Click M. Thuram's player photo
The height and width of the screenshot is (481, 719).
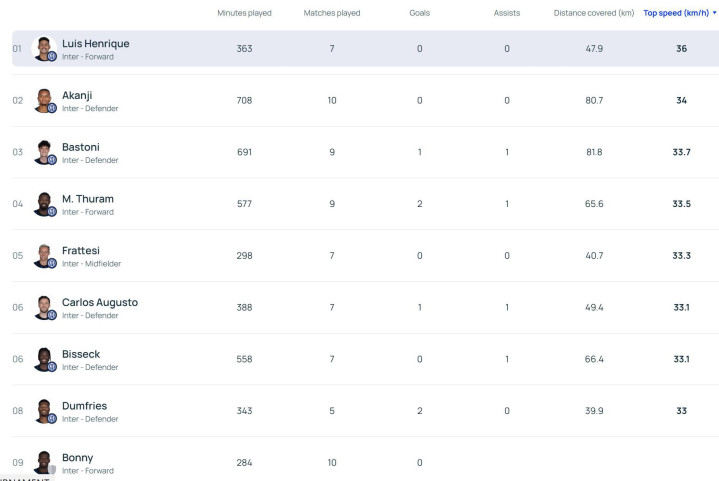pyautogui.click(x=43, y=204)
